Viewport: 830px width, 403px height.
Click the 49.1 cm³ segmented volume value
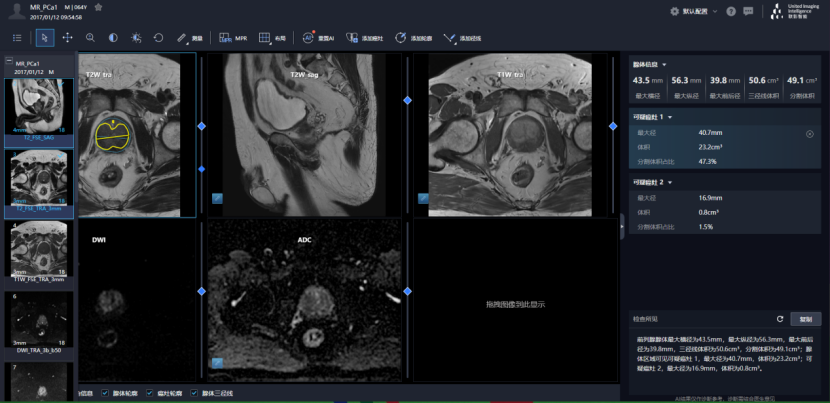tap(802, 80)
